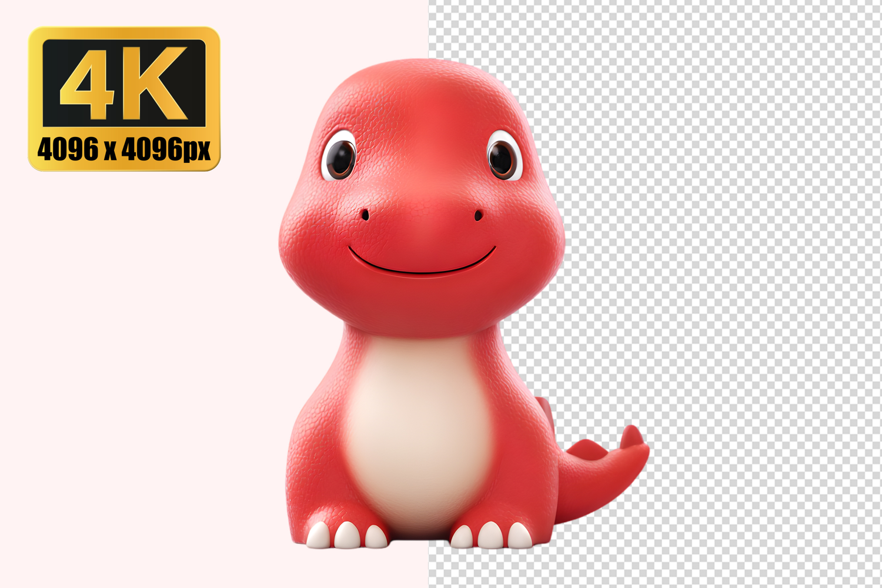
Task: Click the gold 4K badge logo
Action: click(124, 99)
